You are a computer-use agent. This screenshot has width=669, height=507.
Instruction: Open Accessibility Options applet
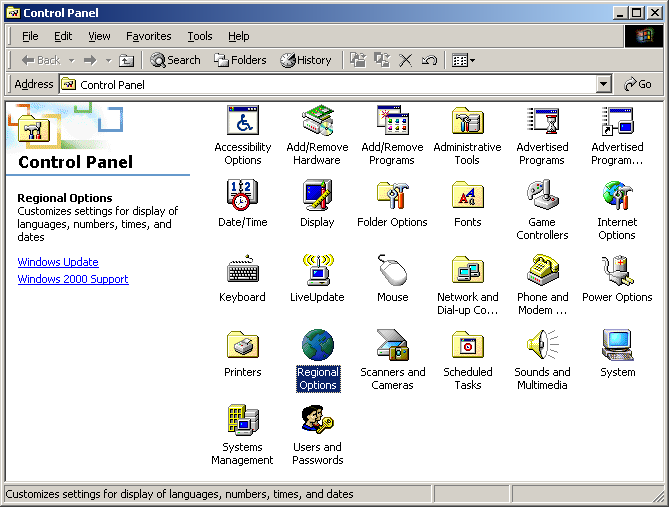243,121
